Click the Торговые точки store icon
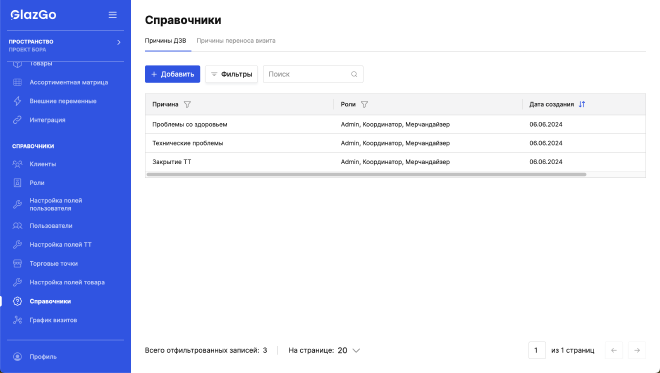This screenshot has width=660, height=373. 17,264
